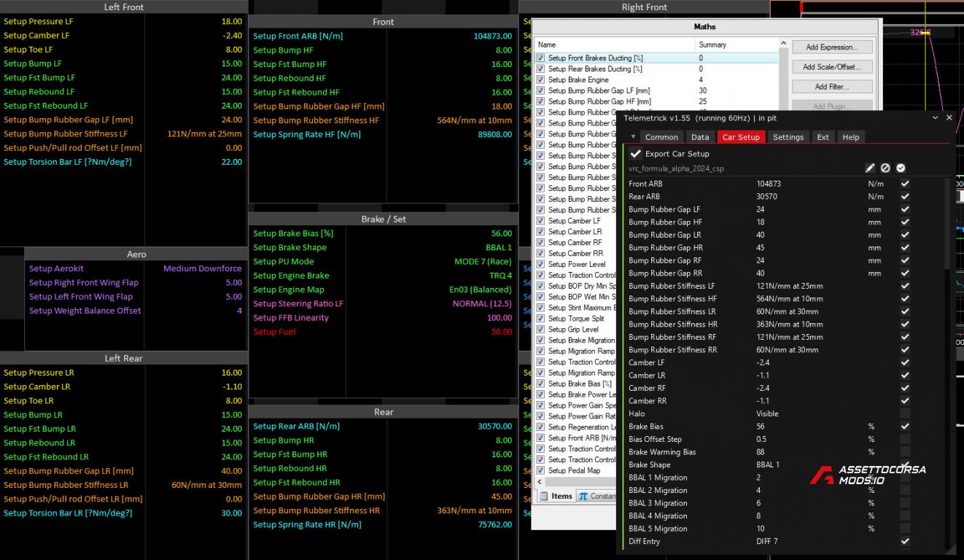Click the pi Constants tab in Maths
Screen dimensions: 964x560
pyautogui.click(x=597, y=496)
